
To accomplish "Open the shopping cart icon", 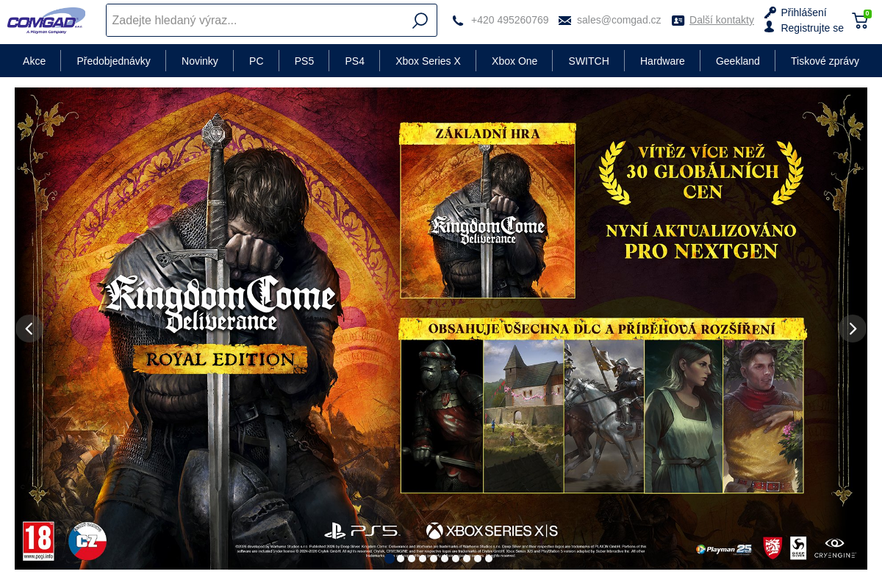I will (x=859, y=21).
